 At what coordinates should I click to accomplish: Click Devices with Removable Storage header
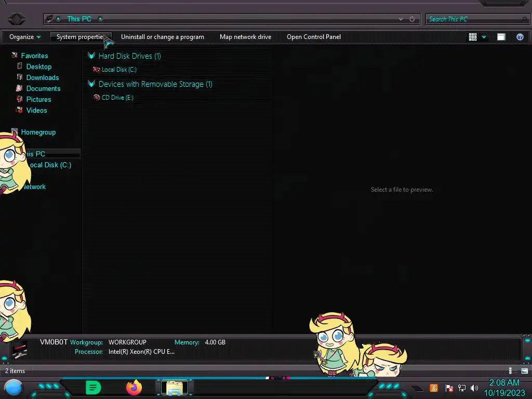coord(155,84)
